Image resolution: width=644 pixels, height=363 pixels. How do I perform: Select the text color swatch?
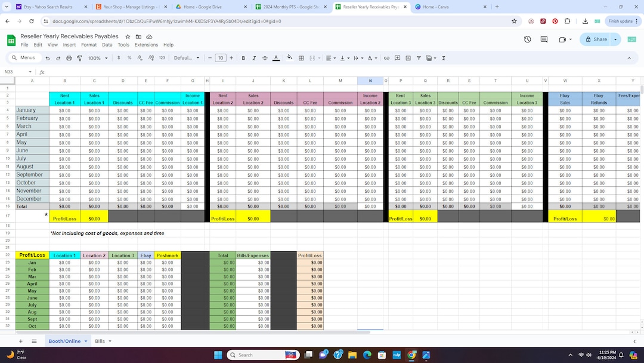click(x=275, y=58)
